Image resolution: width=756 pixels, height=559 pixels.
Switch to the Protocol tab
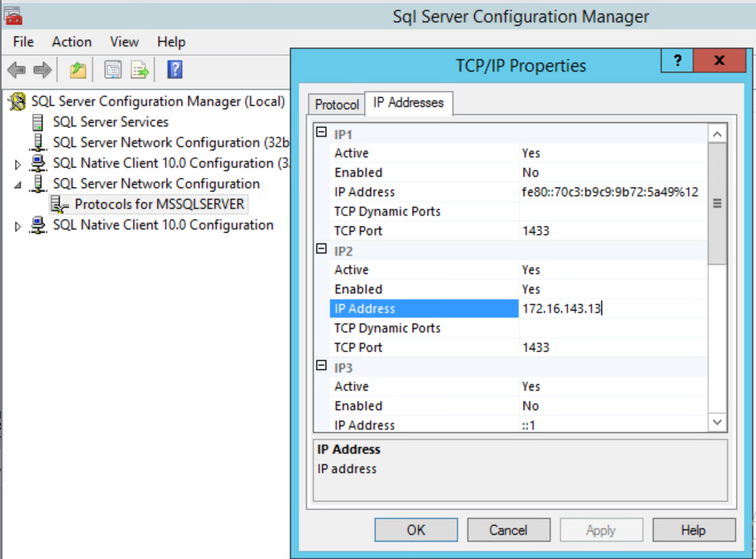coord(337,104)
